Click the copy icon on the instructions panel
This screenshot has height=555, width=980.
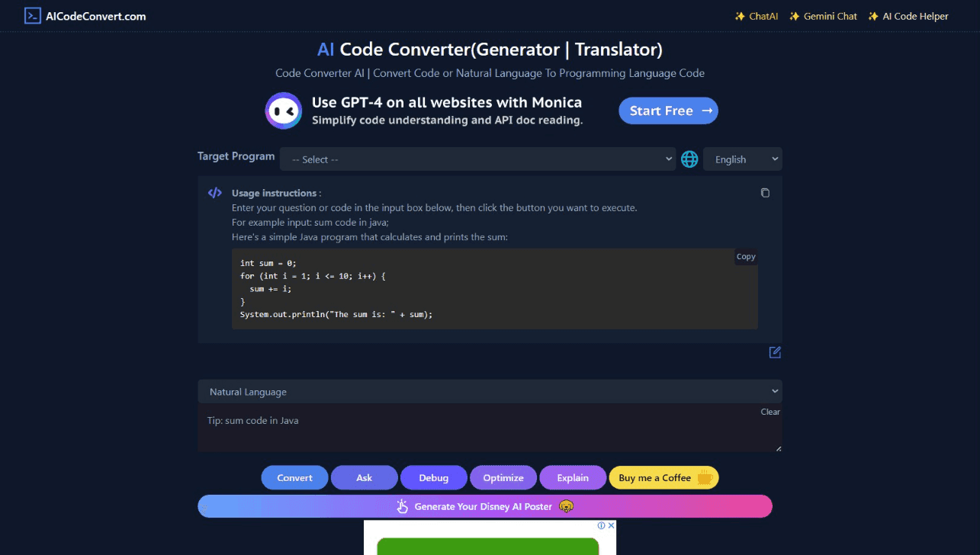click(x=765, y=193)
